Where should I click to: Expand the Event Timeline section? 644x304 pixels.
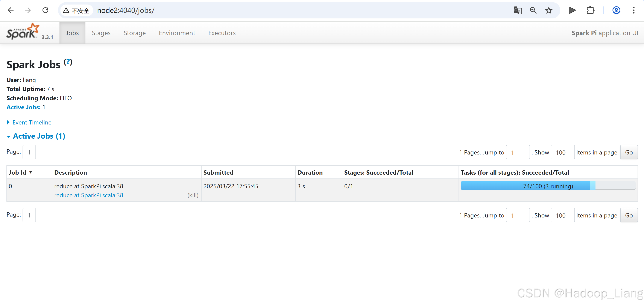pos(32,122)
